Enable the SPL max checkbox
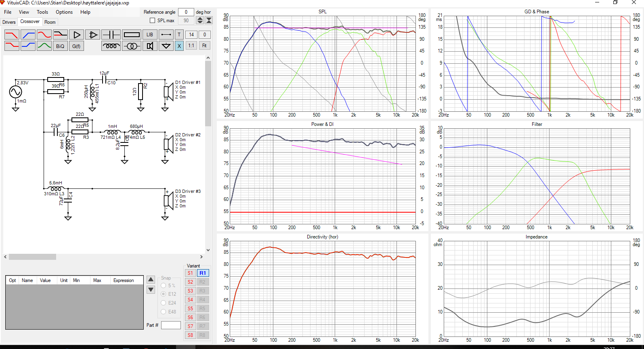Screen dimensions: 644x349 tap(152, 21)
